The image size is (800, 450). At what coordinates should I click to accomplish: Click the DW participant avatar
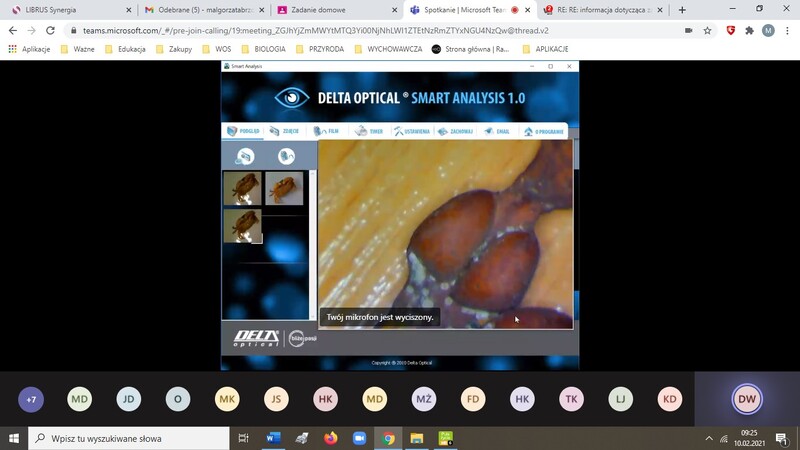click(x=747, y=400)
